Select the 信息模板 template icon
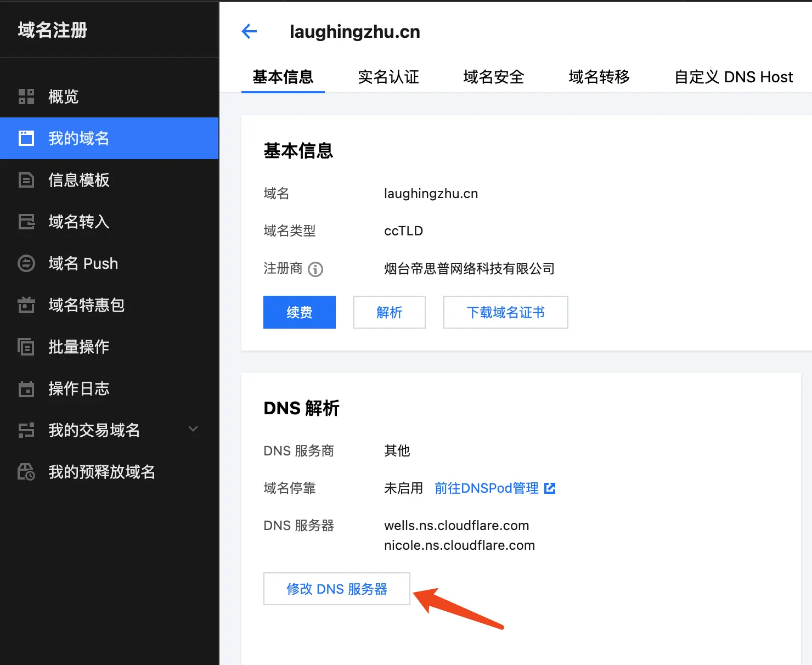This screenshot has height=665, width=812. 26,180
